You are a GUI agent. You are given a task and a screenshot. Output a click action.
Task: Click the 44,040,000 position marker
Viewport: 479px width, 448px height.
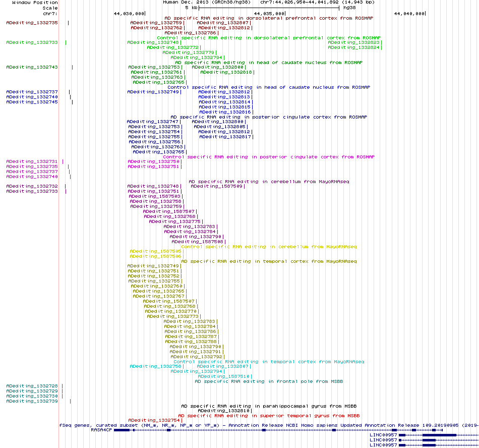[410, 14]
